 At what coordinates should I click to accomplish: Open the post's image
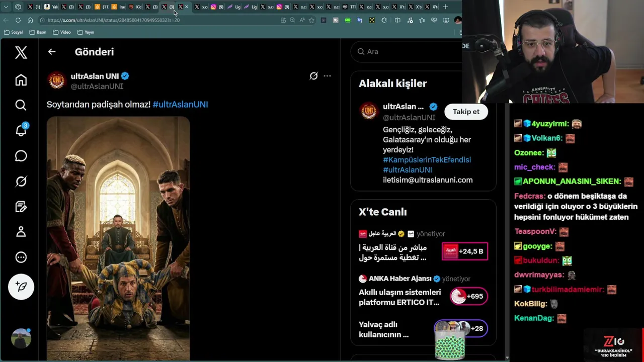point(118,238)
